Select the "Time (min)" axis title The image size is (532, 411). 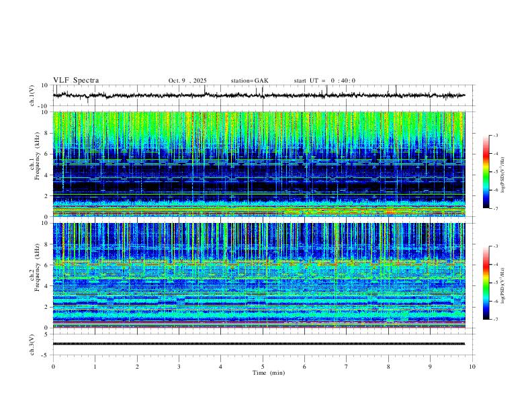tap(269, 373)
